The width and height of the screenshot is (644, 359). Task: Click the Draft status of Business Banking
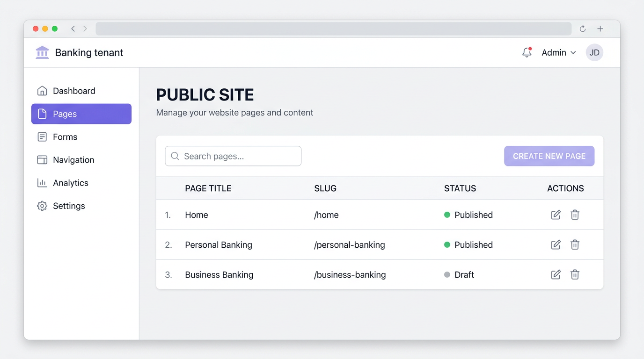tap(459, 275)
